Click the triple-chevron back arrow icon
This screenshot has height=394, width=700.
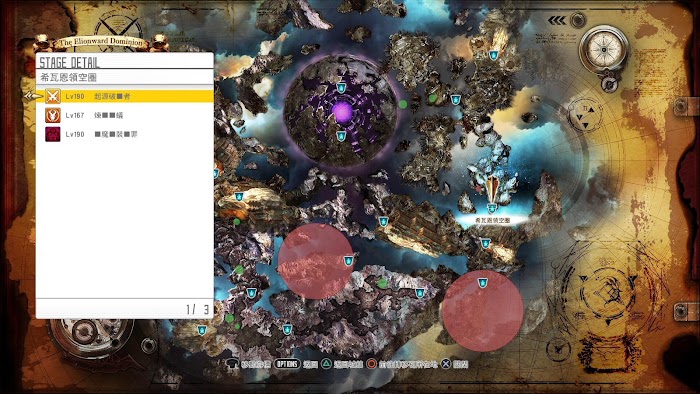click(x=557, y=20)
